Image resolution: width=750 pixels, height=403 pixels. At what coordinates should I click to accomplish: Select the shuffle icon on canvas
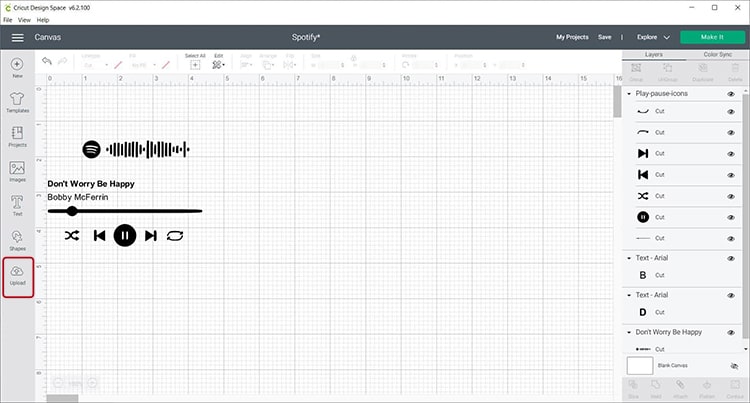(x=72, y=235)
